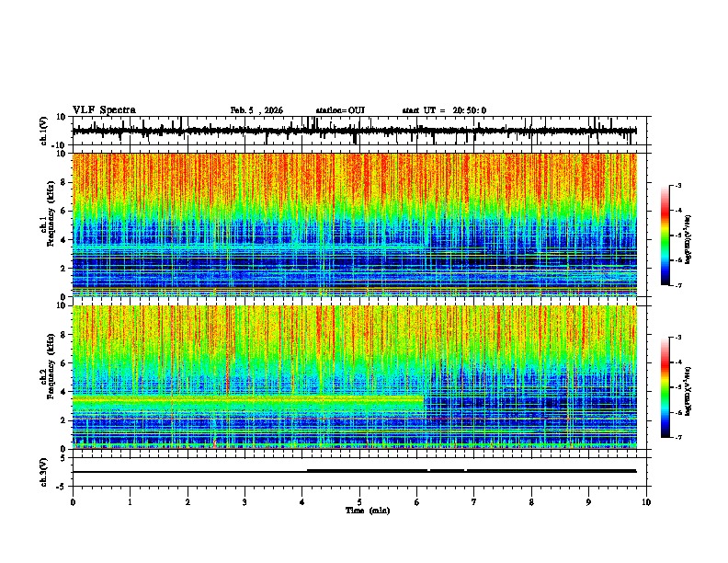
Task: Click the time axis tick label "6"
Action: (417, 502)
